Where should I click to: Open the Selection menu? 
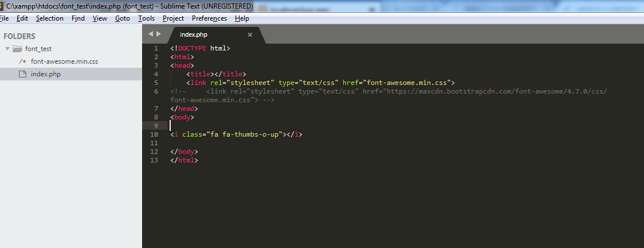[x=50, y=18]
